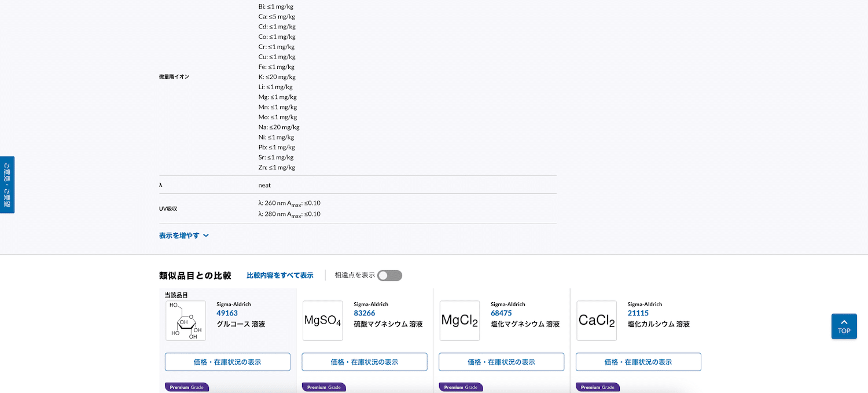Expand the 表示を増やす section
The image size is (868, 393).
click(183, 236)
